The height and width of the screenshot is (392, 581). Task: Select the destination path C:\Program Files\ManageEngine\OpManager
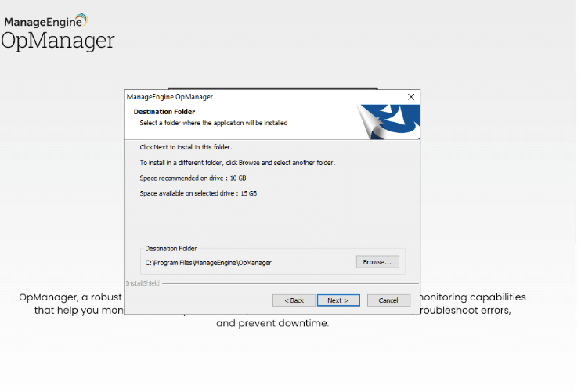pyautogui.click(x=208, y=262)
